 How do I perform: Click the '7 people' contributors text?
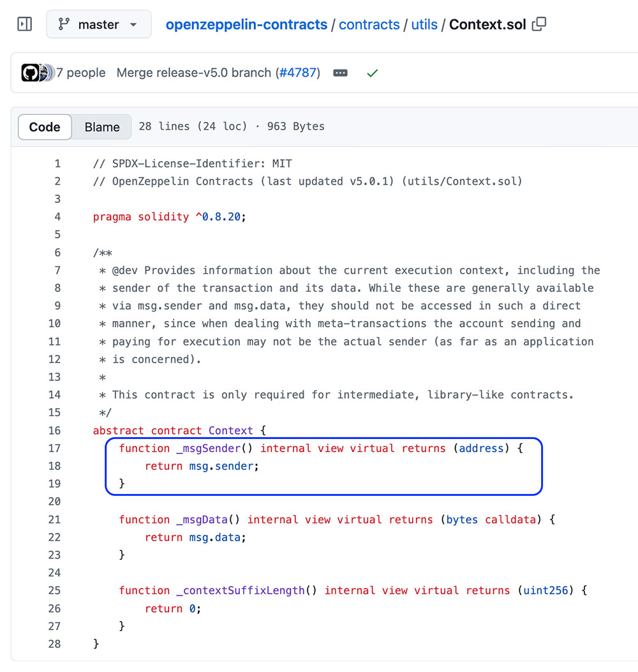tap(81, 73)
